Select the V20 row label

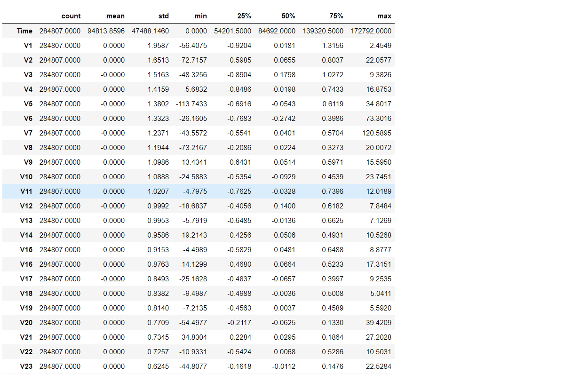pos(26,323)
